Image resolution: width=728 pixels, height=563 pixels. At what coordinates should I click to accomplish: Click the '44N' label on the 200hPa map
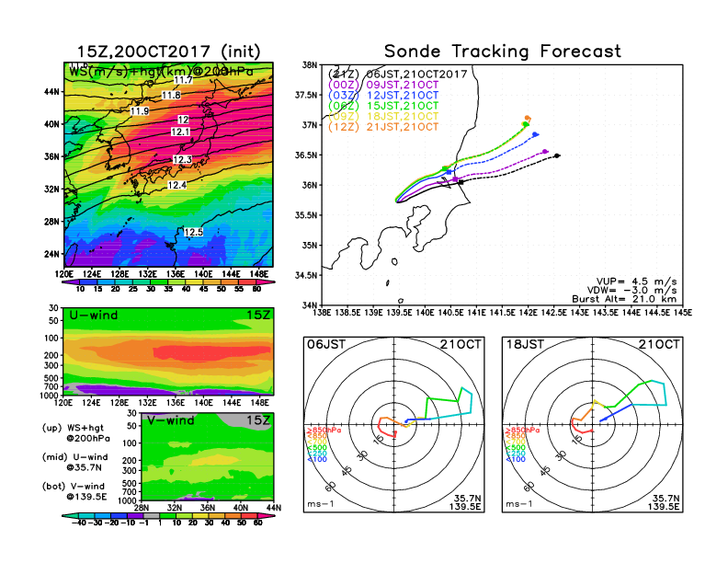[51, 92]
